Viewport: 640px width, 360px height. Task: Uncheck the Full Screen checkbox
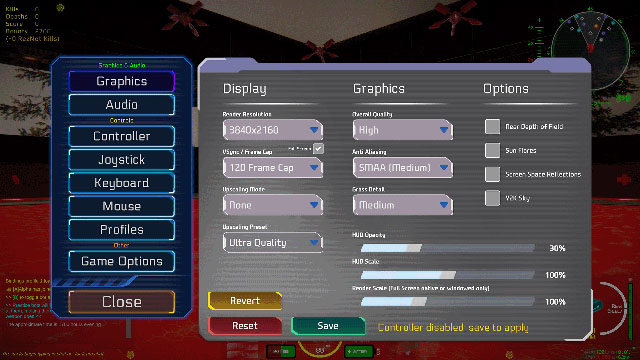pos(318,149)
